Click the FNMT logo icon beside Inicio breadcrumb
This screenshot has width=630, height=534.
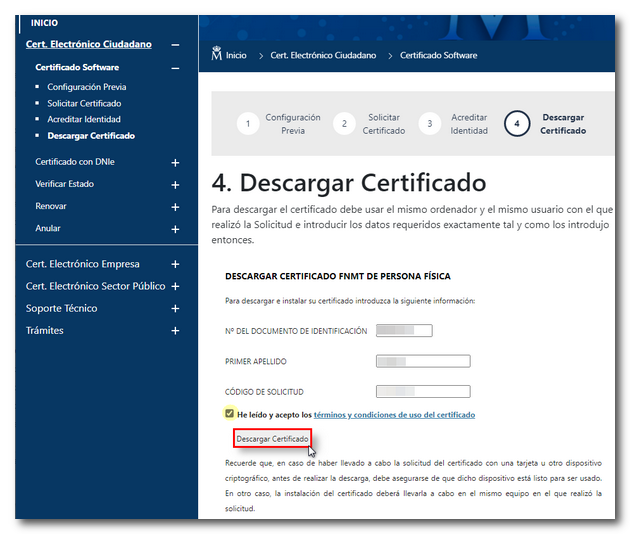click(x=217, y=55)
